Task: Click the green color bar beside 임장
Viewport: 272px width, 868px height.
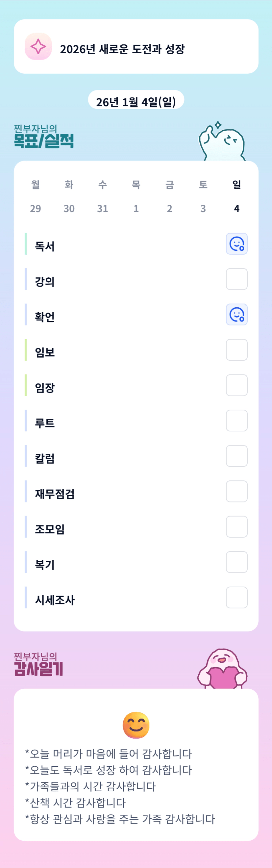Action: tap(26, 385)
